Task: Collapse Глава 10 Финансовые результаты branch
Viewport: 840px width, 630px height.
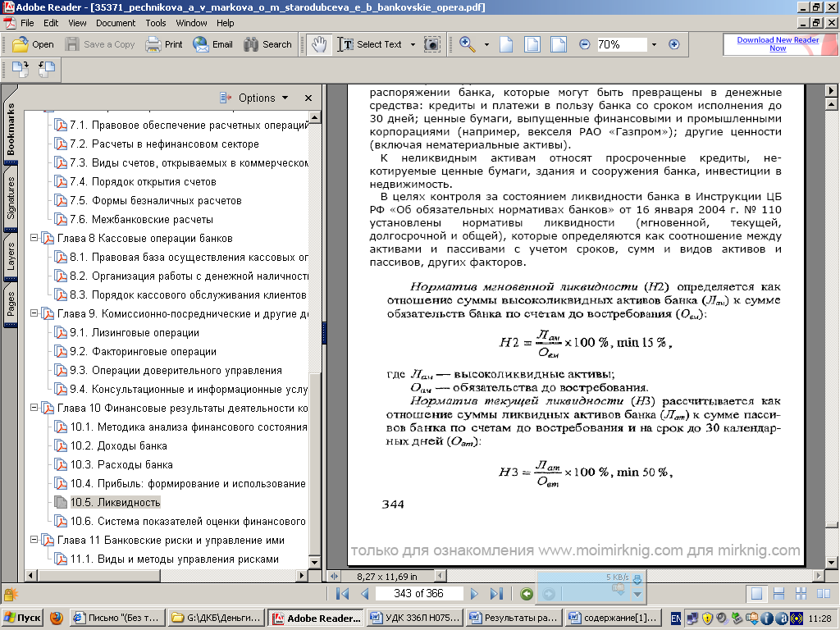Action: click(34, 408)
